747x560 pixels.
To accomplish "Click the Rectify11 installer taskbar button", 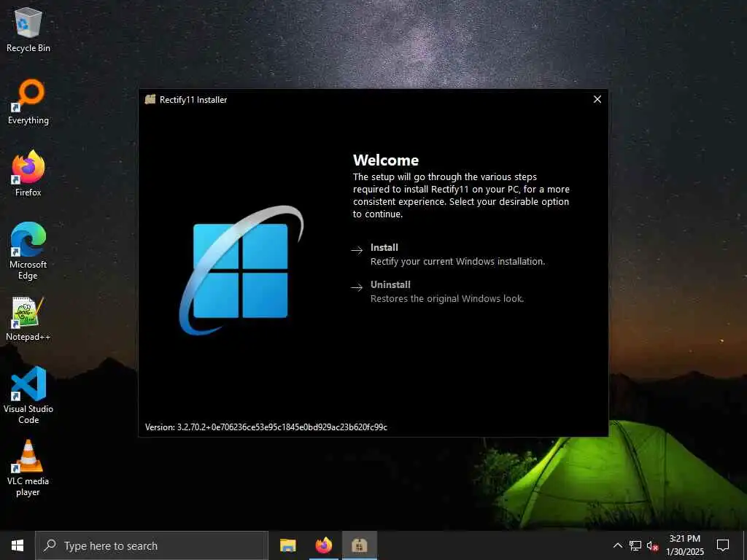I will tap(359, 545).
